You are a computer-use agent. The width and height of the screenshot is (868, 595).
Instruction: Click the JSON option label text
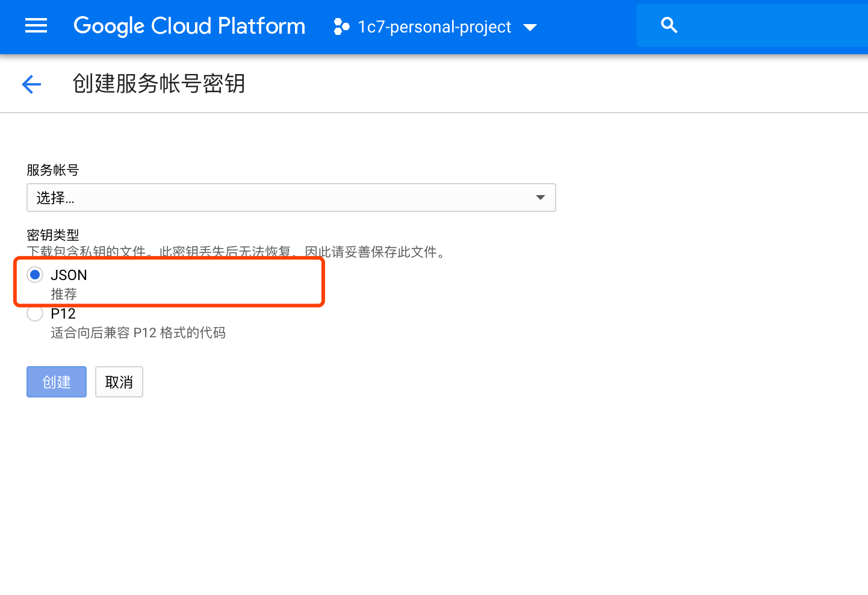pos(69,275)
